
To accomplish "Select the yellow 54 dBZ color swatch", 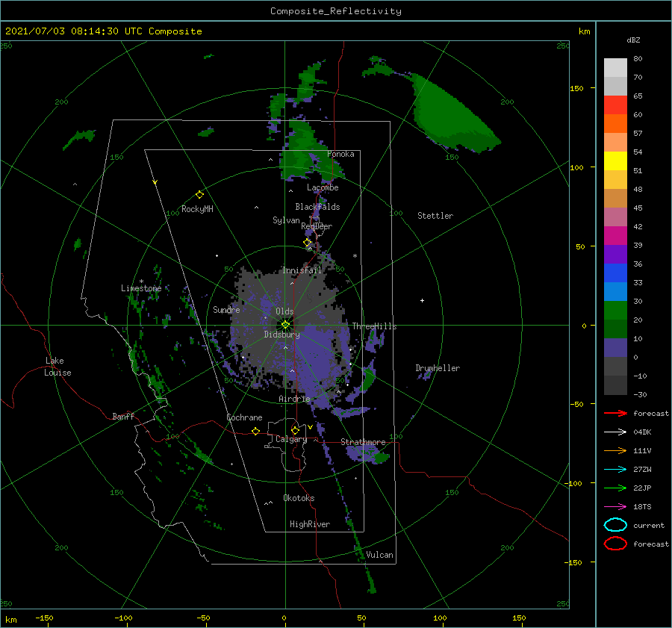I will point(615,161).
